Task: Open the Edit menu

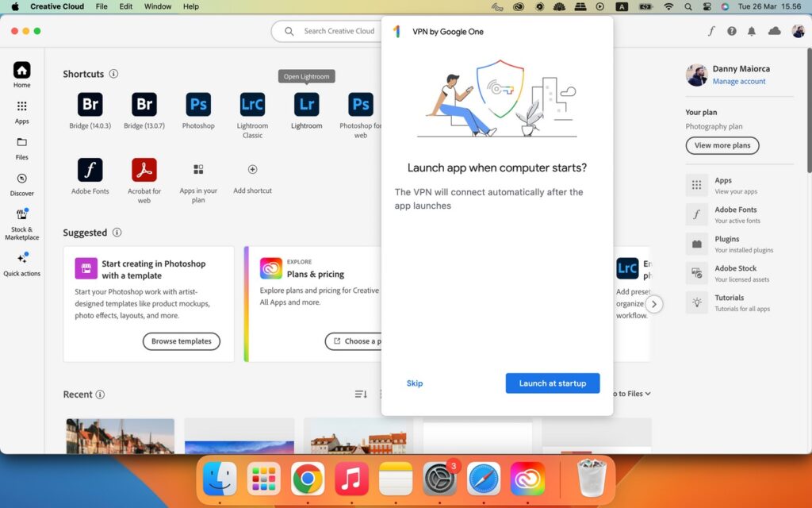Action: pos(126,6)
